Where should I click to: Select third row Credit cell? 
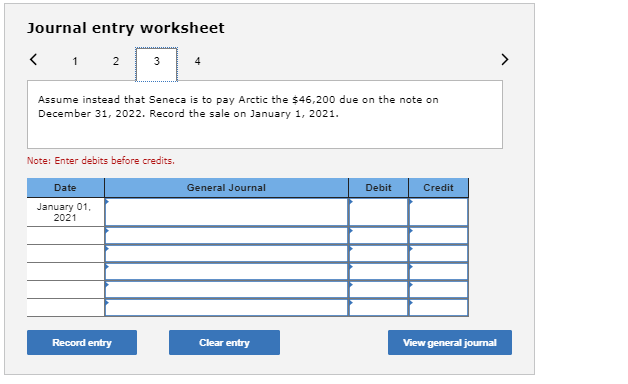pos(438,253)
